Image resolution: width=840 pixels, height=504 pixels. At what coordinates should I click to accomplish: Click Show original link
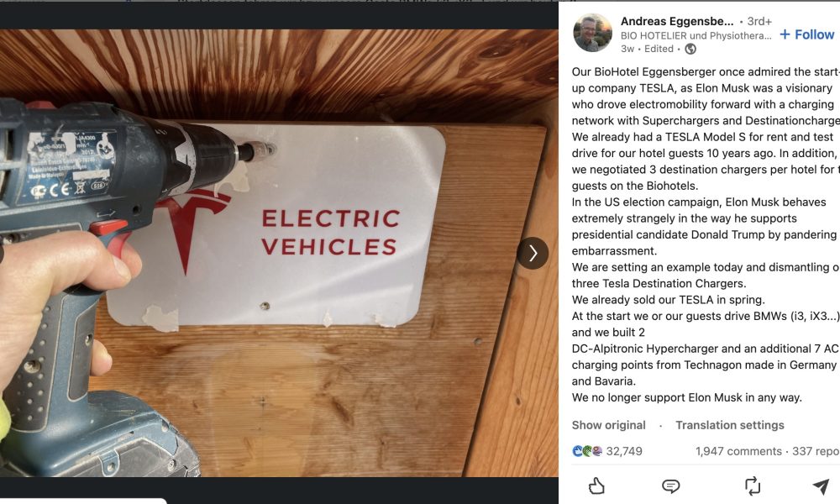click(608, 425)
